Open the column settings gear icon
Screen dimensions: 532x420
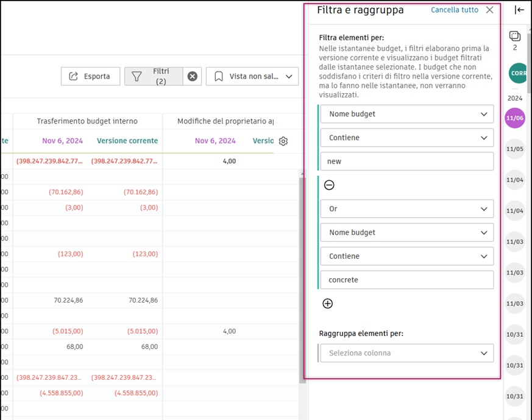(283, 141)
